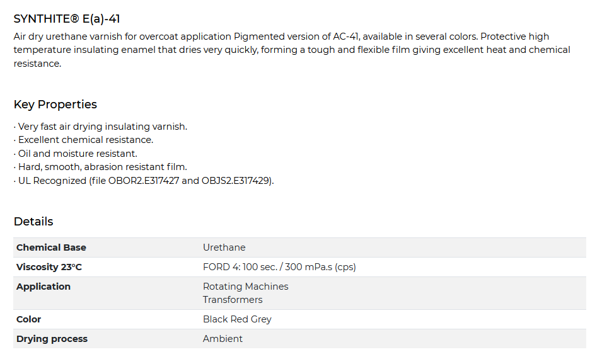Click the Application row label
This screenshot has width=590, height=364.
pyautogui.click(x=43, y=287)
